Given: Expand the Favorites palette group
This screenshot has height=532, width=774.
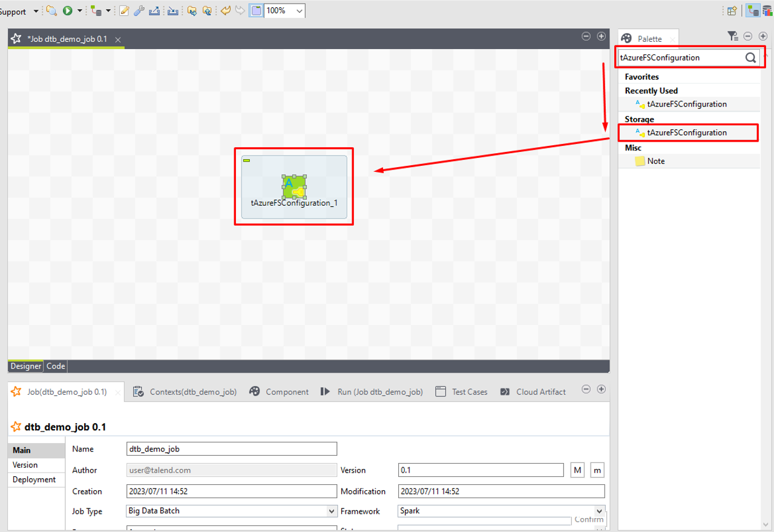Looking at the screenshot, I should (641, 77).
